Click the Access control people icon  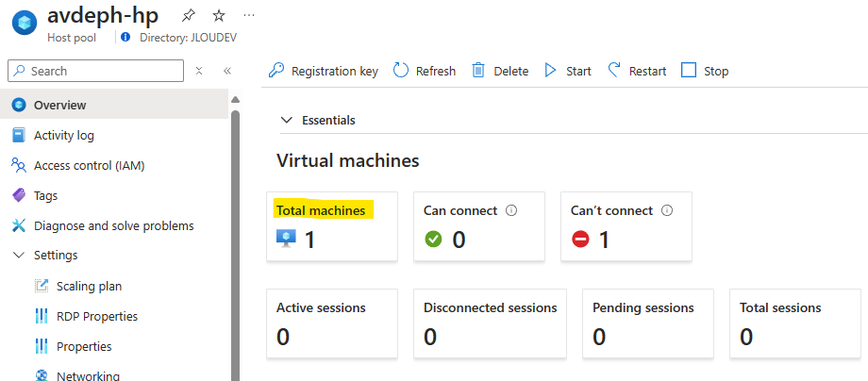[x=19, y=165]
